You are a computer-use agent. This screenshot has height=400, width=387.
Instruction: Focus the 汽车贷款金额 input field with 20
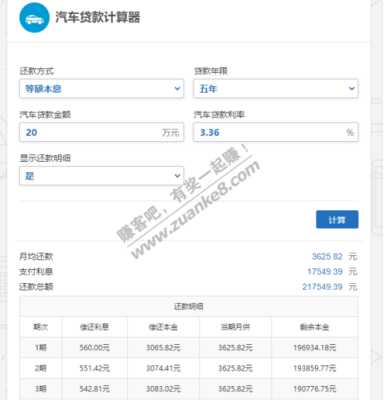tap(102, 132)
